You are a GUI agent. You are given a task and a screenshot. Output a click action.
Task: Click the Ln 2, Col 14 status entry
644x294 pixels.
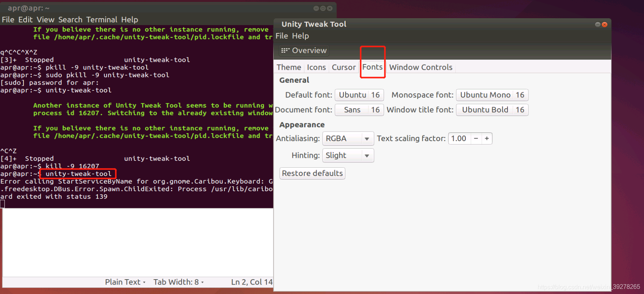252,282
